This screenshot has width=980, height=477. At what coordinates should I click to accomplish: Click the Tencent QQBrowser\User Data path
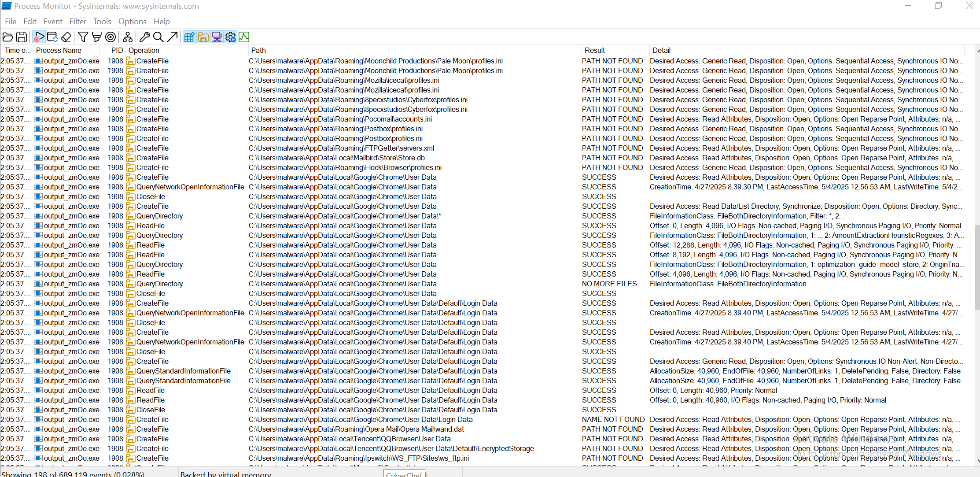pyautogui.click(x=350, y=439)
